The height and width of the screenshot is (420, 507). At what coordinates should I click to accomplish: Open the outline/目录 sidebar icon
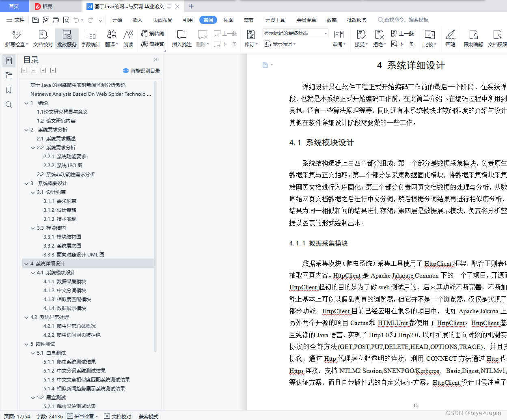pos(9,61)
